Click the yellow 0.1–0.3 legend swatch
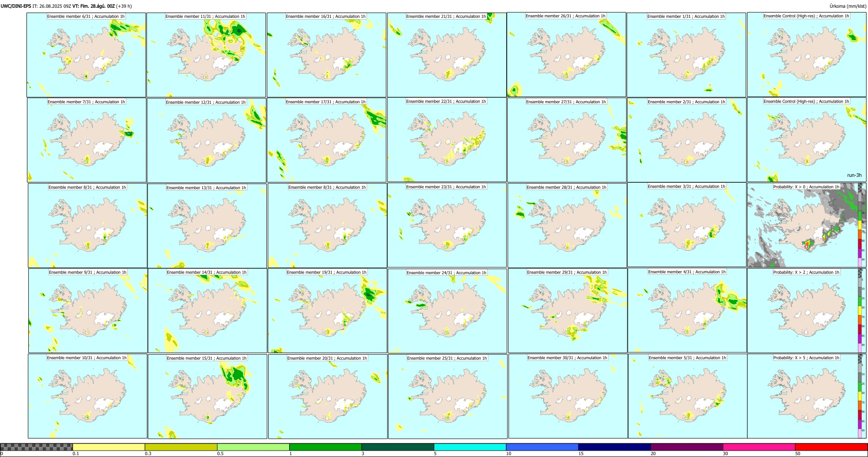Screen dimensions: 868x457 [109, 447]
